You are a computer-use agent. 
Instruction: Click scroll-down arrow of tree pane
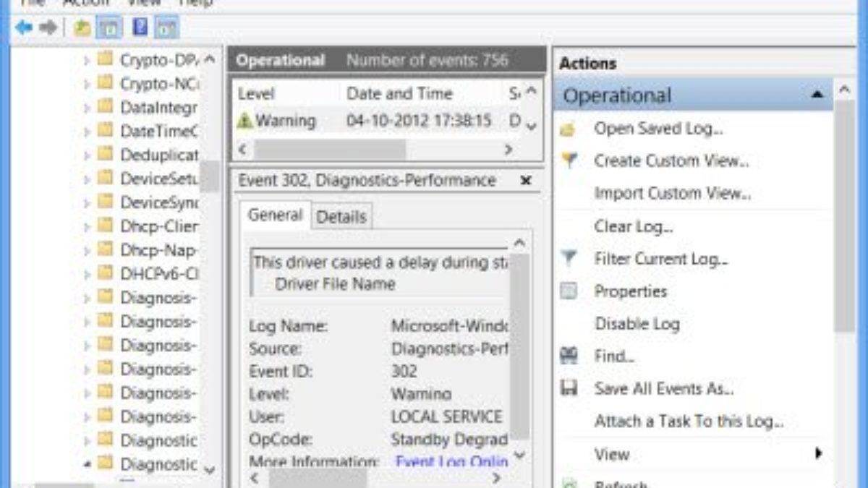tap(210, 470)
